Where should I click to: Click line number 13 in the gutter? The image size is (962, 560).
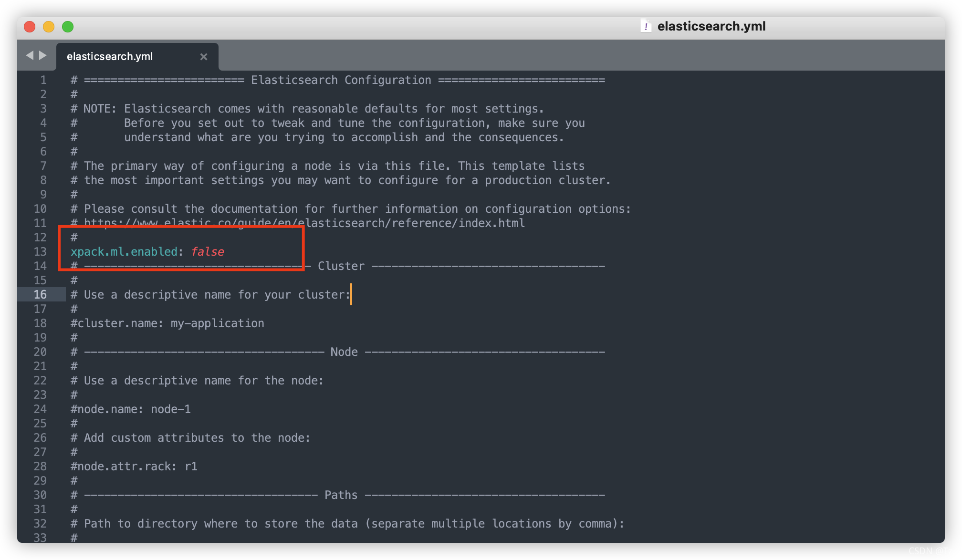[40, 252]
